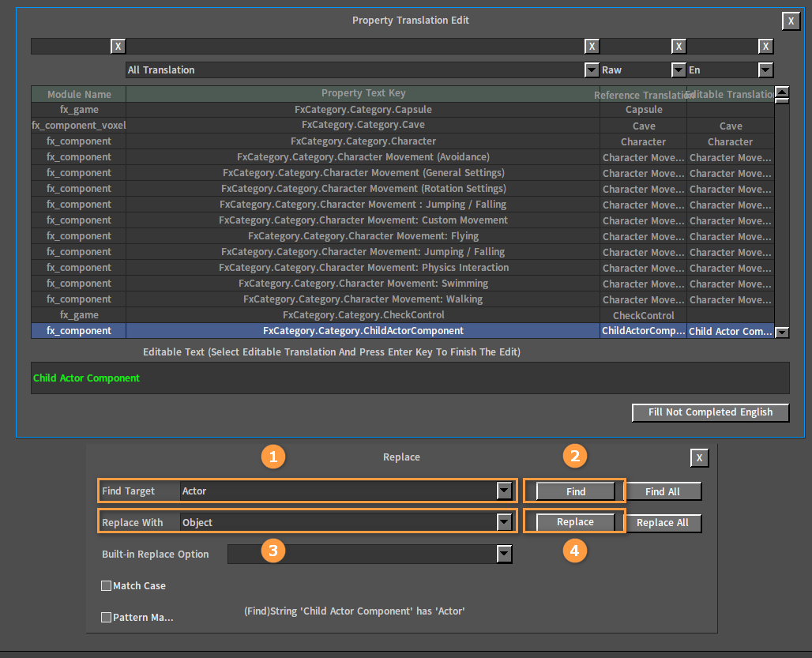Screen dimensions: 812x658
Task: Click the Replace With input containing Object
Action: (x=339, y=522)
